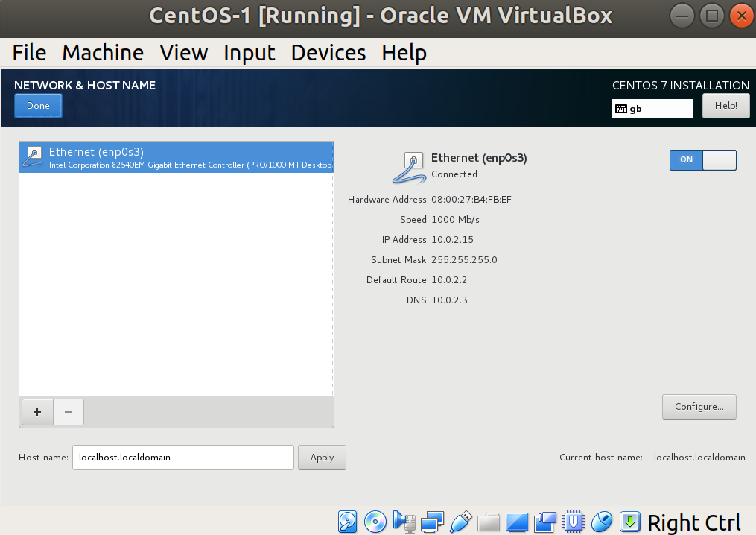Open the audio status bar icon
The width and height of the screenshot is (756, 535).
404,522
